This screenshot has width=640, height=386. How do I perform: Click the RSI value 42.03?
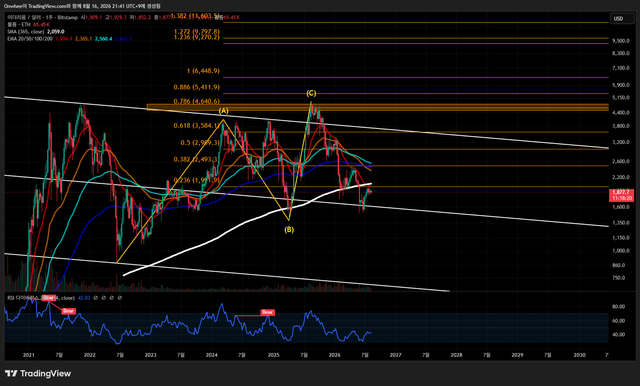coord(84,298)
